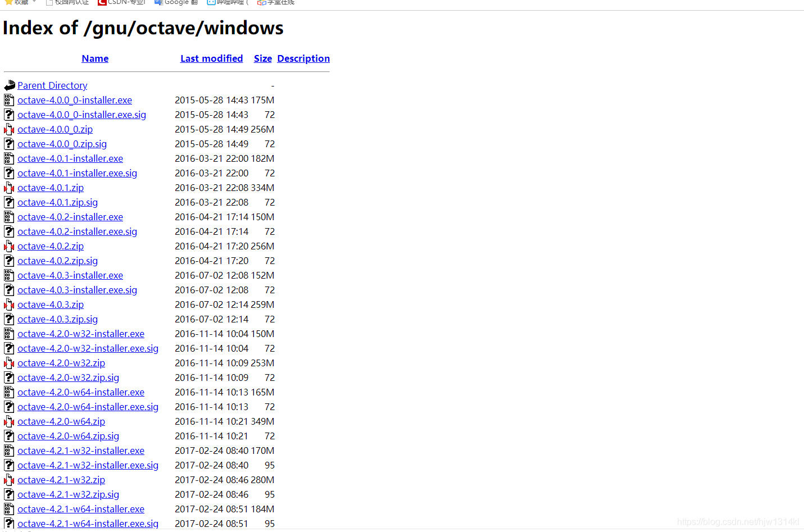Download octave-4.2.1-w64-installer.exe
Image resolution: width=804 pixels, height=532 pixels.
(81, 509)
